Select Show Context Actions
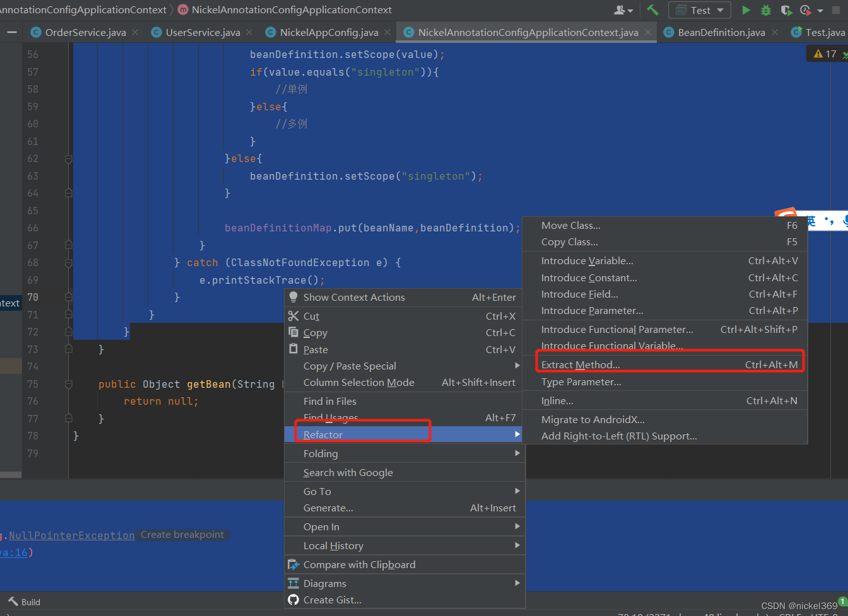The width and height of the screenshot is (848, 616). coord(404,297)
